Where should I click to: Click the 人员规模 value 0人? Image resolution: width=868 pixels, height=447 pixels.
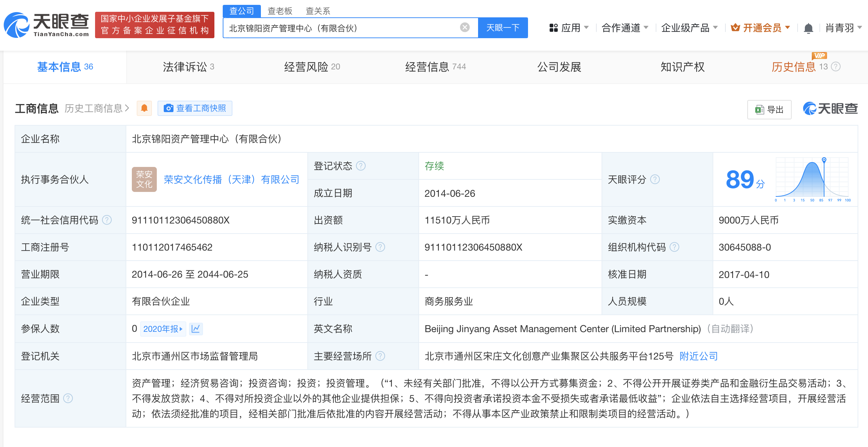[726, 301]
